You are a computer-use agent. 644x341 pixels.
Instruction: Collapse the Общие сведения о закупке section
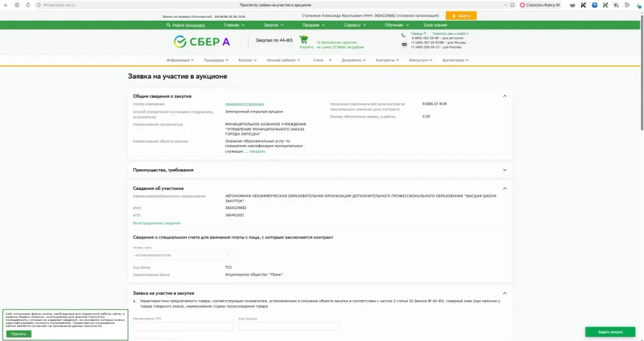[x=505, y=96]
